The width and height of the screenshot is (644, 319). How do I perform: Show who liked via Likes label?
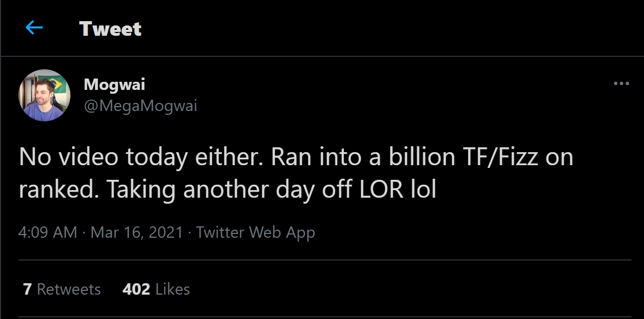(173, 289)
